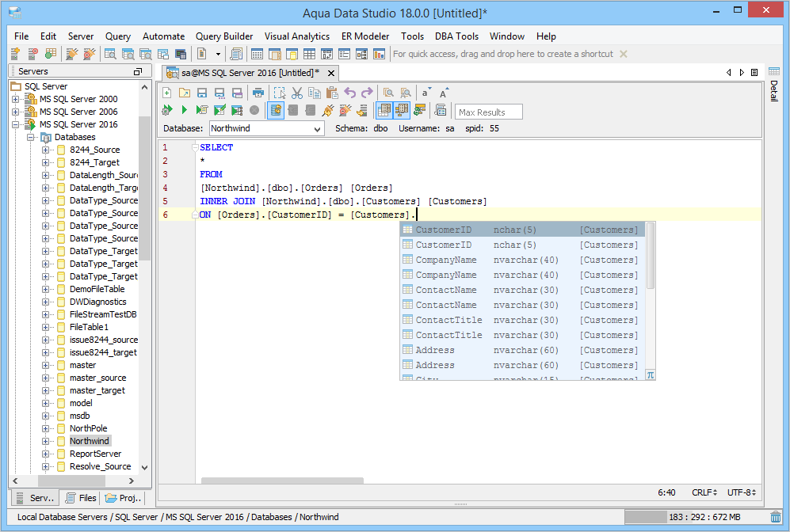Click autocomplete popup vertical scrollbar

coord(651,256)
